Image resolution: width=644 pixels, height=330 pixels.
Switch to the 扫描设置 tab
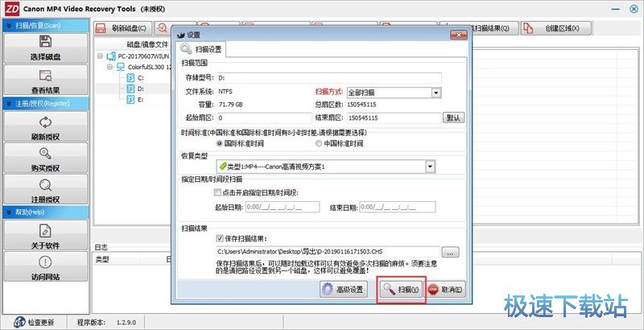click(x=202, y=50)
